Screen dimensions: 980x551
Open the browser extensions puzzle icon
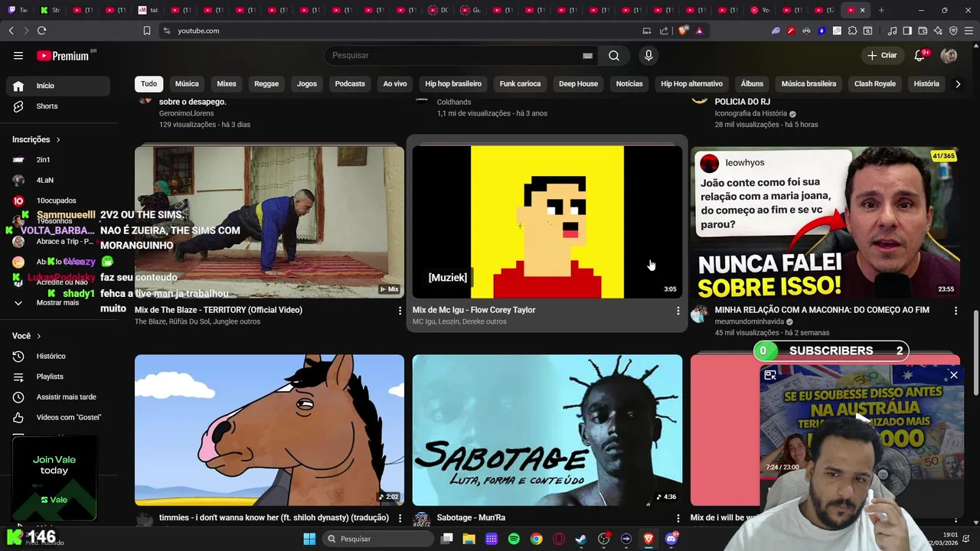[852, 31]
